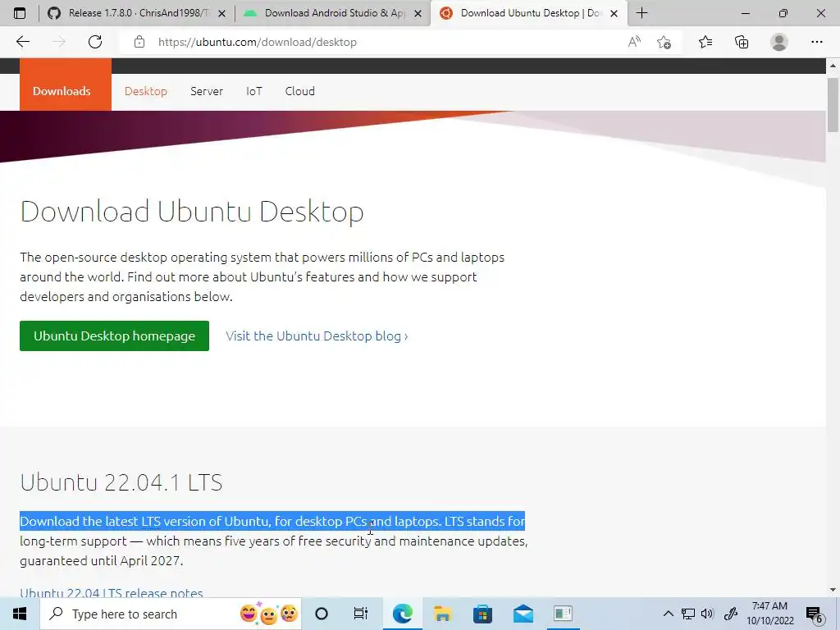Open the Collections panel
The width and height of the screenshot is (840, 630).
[742, 42]
